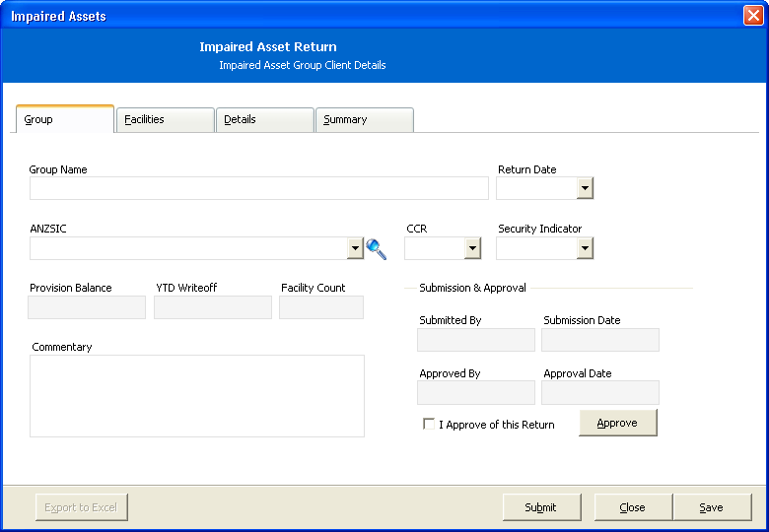Tick the I Approve of this Return checkbox
The width and height of the screenshot is (769, 532).
pyautogui.click(x=429, y=424)
